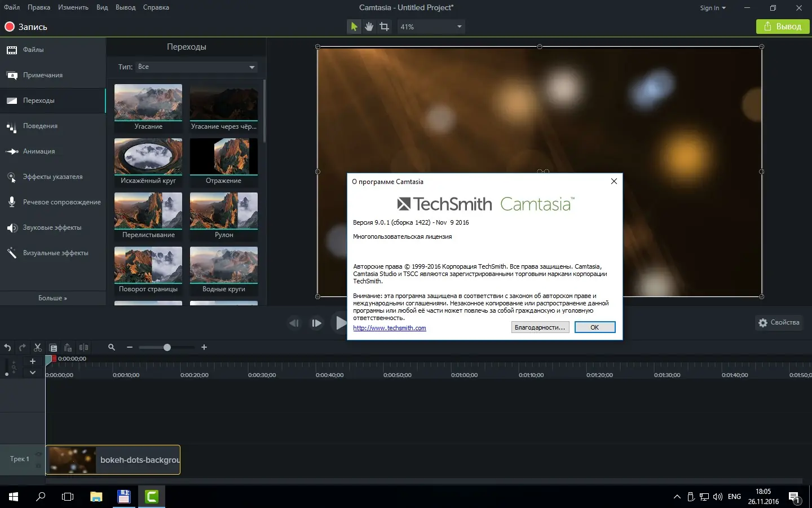Toggle the lock on Трек 1
Screen dimensions: 812x508
coord(38,466)
